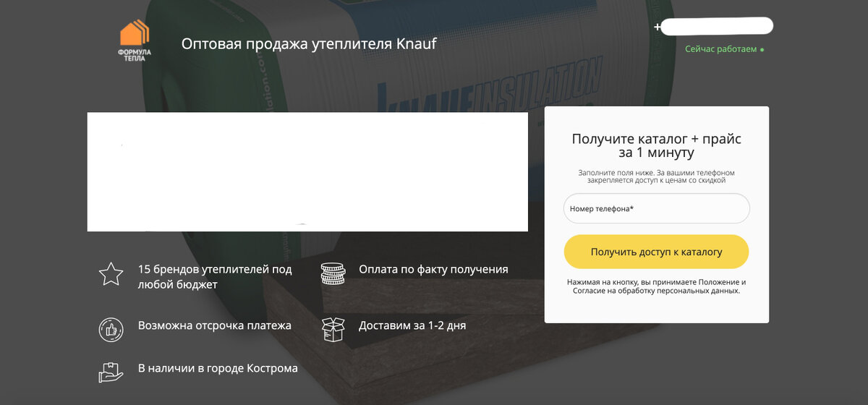The height and width of the screenshot is (405, 868).
Task: Click the thumbs-up icon beside отсрочка платежа
Action: pyautogui.click(x=111, y=328)
